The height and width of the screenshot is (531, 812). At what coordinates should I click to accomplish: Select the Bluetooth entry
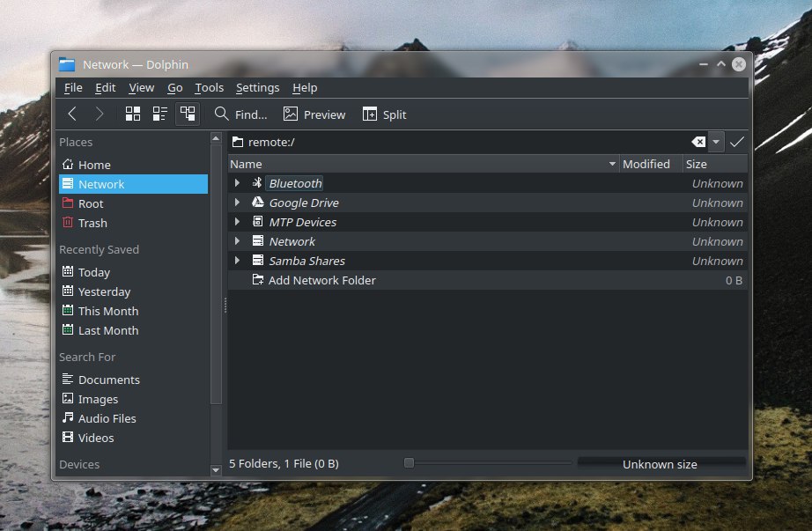point(295,183)
